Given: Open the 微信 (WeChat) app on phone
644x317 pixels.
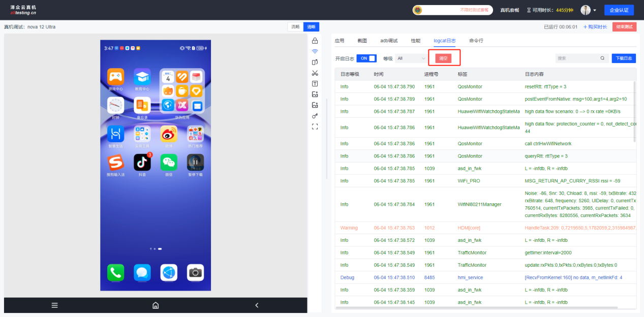Looking at the screenshot, I should 169,163.
